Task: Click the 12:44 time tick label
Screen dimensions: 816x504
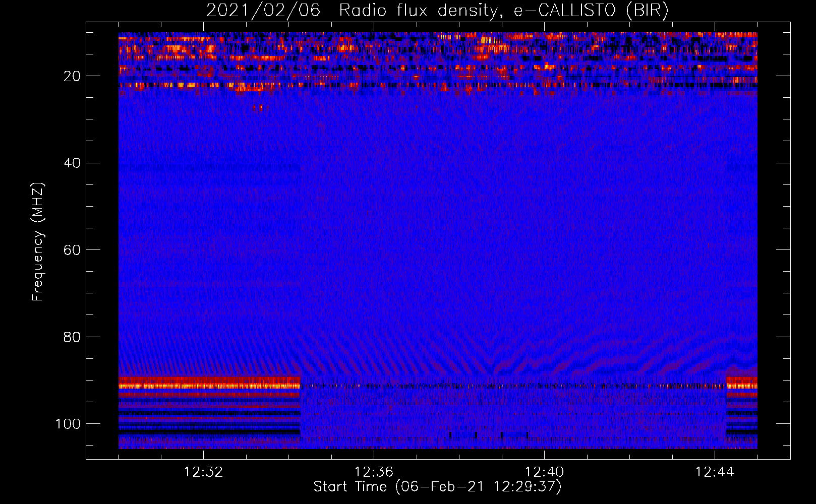Action: point(715,472)
